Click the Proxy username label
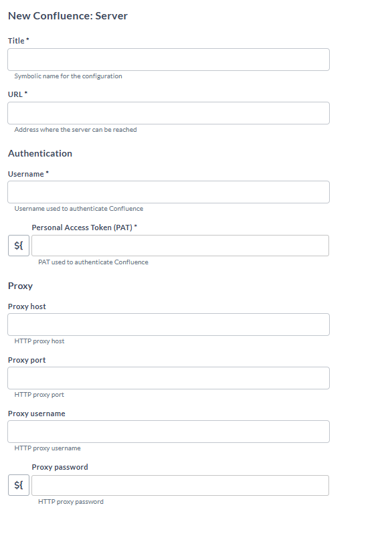Viewport: 392px width, 546px height. 37,414
